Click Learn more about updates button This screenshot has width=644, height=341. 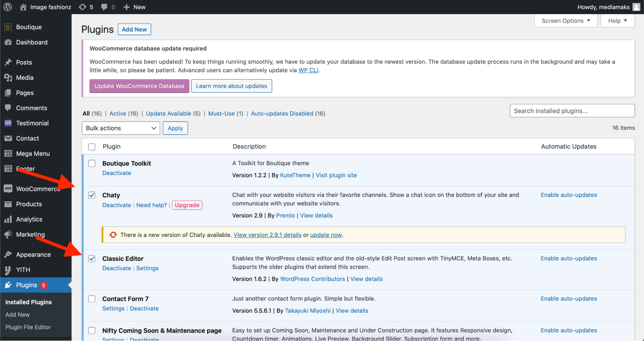[231, 86]
